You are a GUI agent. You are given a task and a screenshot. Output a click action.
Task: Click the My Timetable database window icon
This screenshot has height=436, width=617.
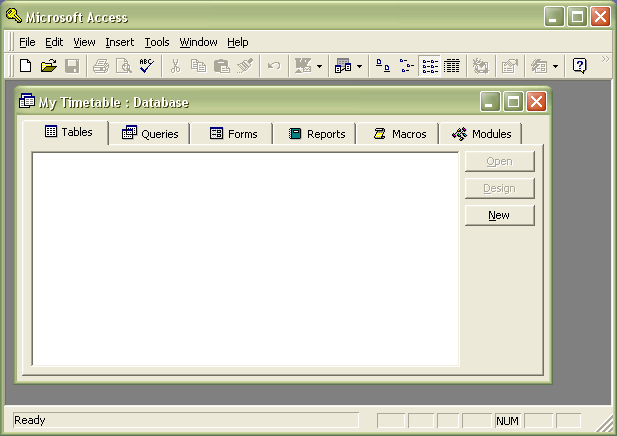click(x=27, y=101)
